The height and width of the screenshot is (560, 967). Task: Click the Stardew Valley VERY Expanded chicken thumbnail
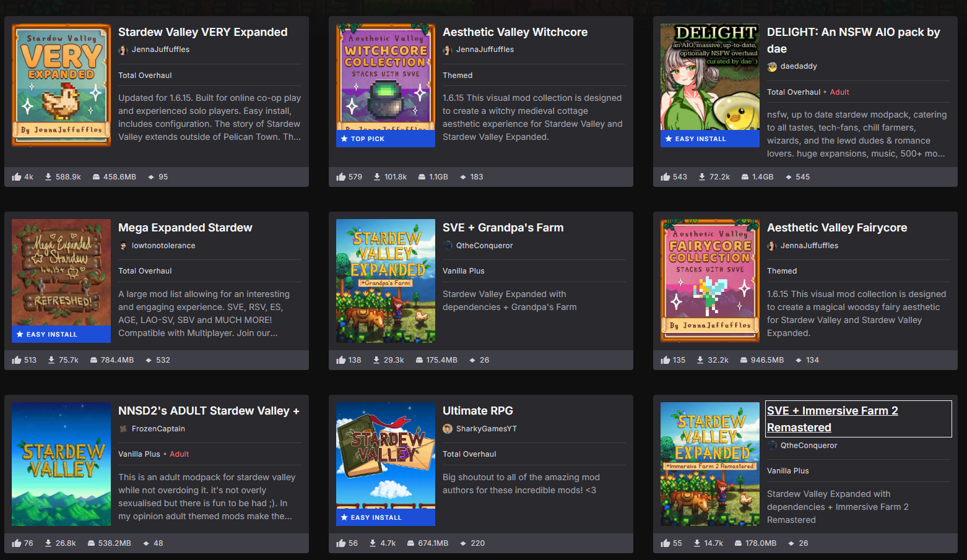click(x=61, y=85)
